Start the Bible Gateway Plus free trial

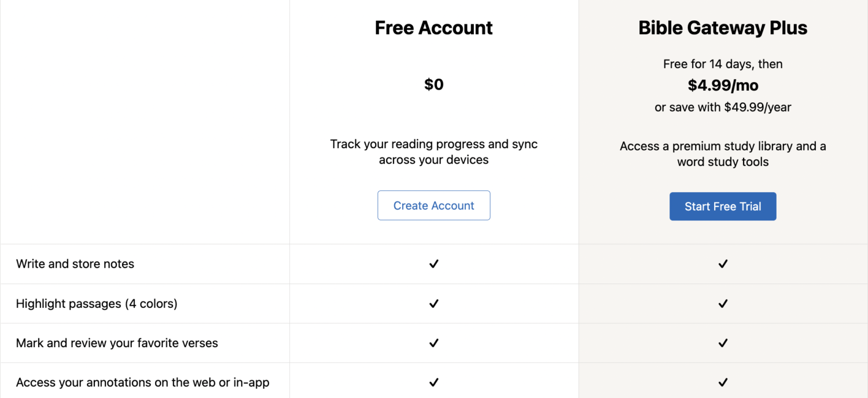(723, 207)
